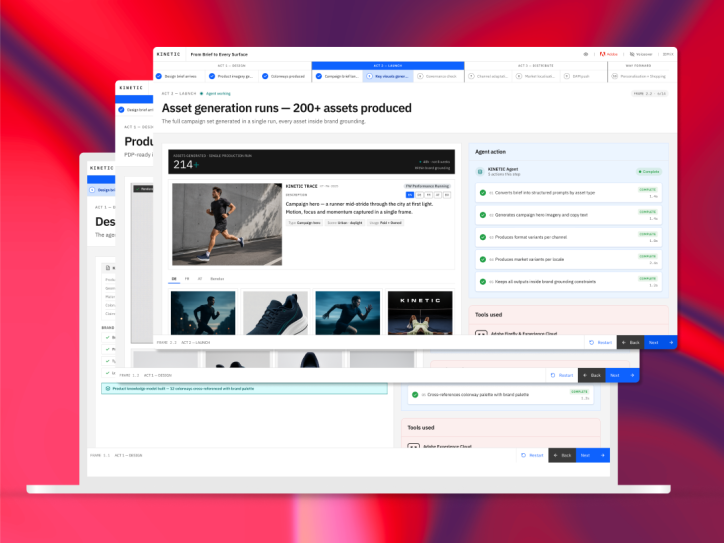Open the sprinting runner blue thumbnail
724x543 pixels.
[x=348, y=313]
